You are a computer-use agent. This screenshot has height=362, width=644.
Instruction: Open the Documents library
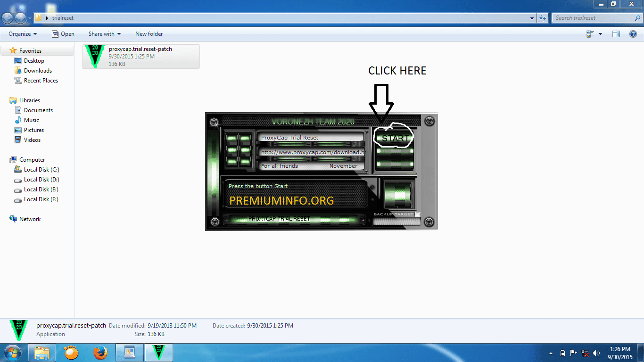38,110
